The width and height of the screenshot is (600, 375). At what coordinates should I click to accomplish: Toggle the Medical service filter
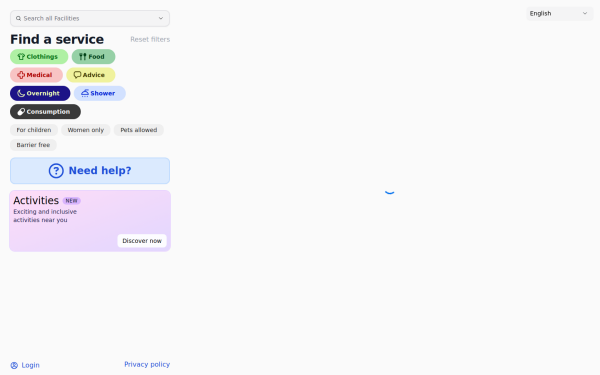pos(36,75)
